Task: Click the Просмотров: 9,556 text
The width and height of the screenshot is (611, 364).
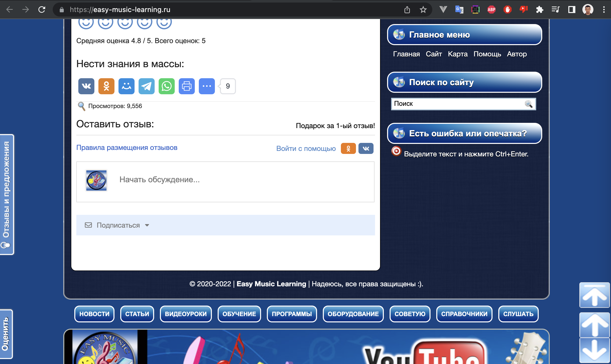Action: point(115,106)
